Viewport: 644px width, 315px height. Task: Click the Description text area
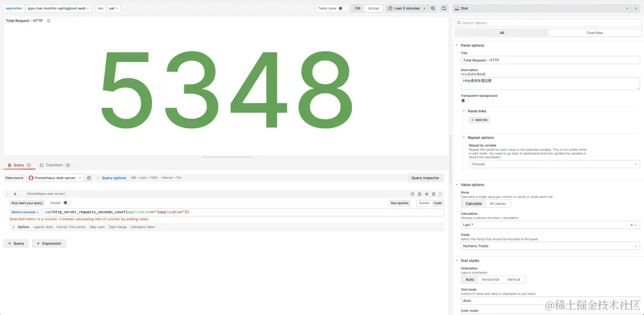click(550, 84)
